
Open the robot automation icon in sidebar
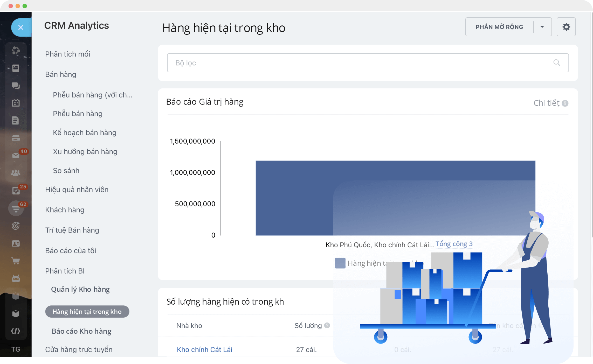click(x=16, y=278)
